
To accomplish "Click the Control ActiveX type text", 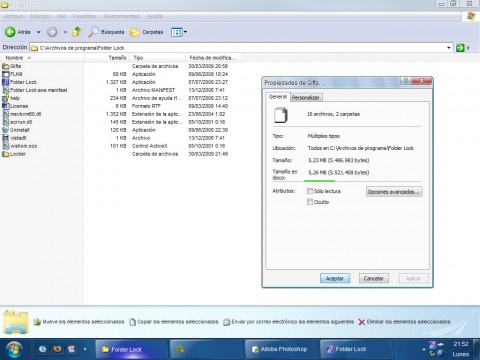I will point(150,146).
